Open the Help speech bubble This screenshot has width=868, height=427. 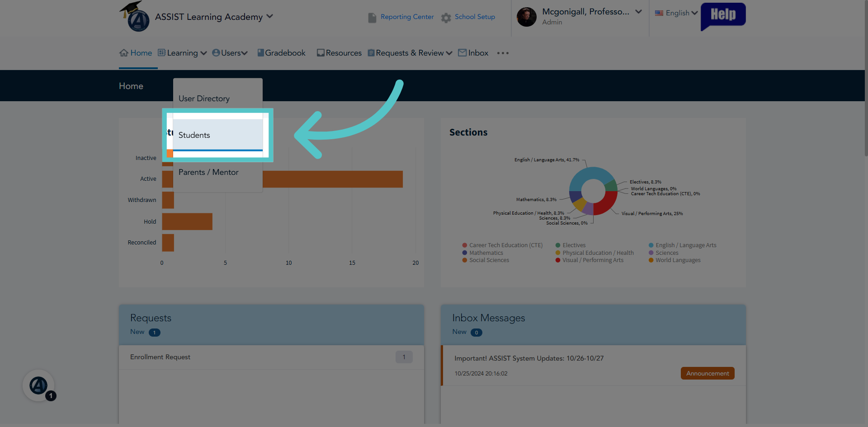(x=723, y=16)
